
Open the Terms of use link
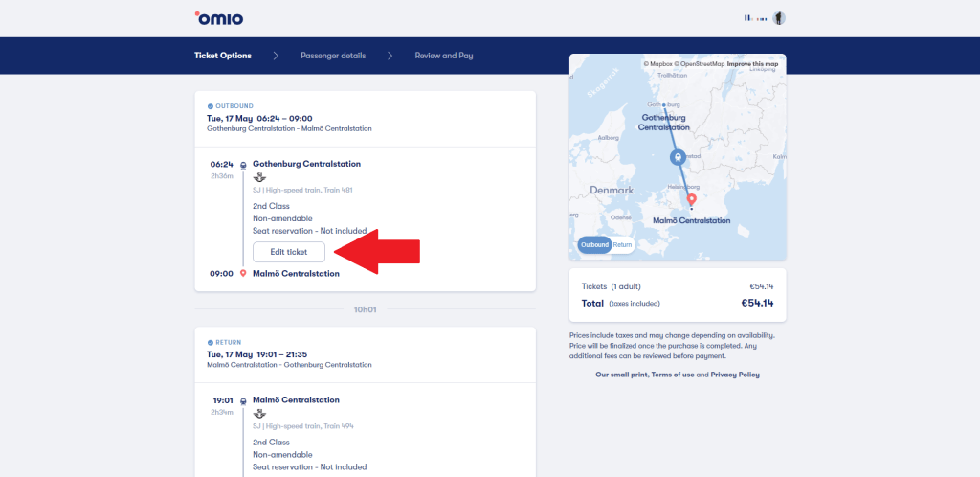point(672,375)
